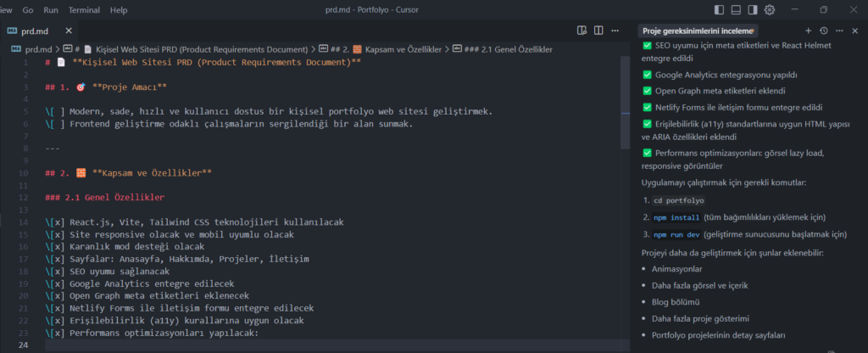Open the editor's more actions menu
The image size is (868, 353).
coord(615,31)
